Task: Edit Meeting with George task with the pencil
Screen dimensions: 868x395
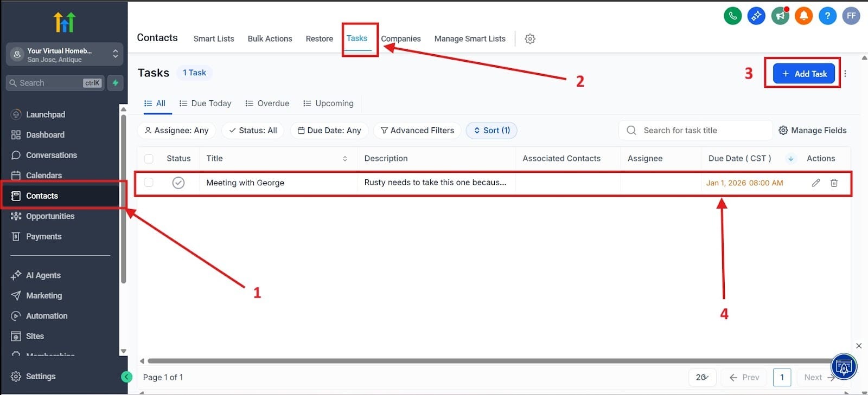Action: click(x=816, y=183)
